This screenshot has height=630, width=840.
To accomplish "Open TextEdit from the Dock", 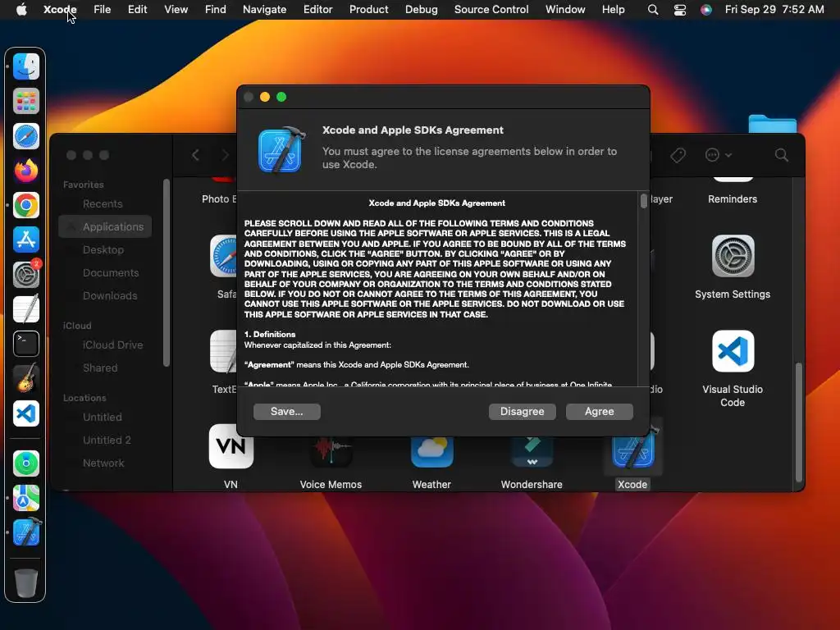I will click(25, 309).
